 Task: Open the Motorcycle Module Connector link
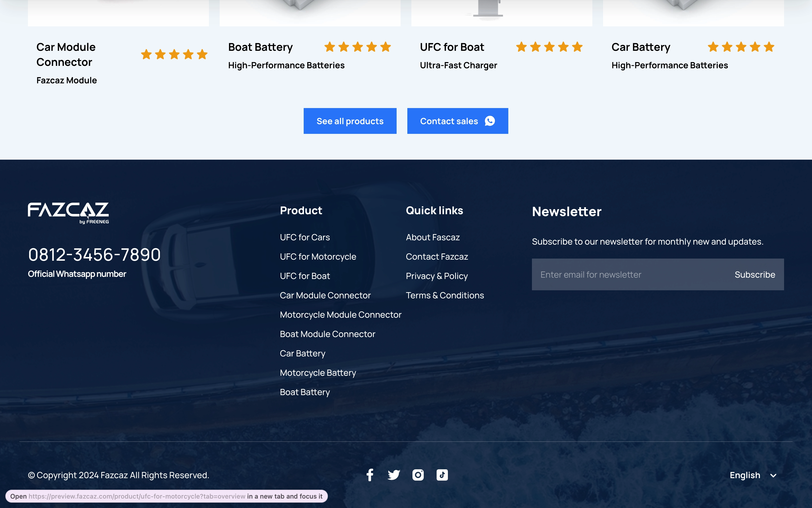pos(340,315)
